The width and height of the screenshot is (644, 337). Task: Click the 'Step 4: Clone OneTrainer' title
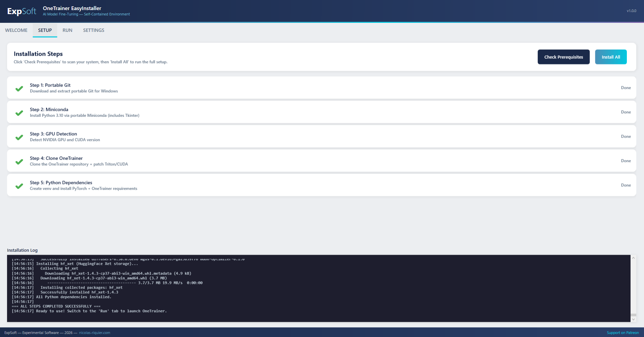(56, 158)
